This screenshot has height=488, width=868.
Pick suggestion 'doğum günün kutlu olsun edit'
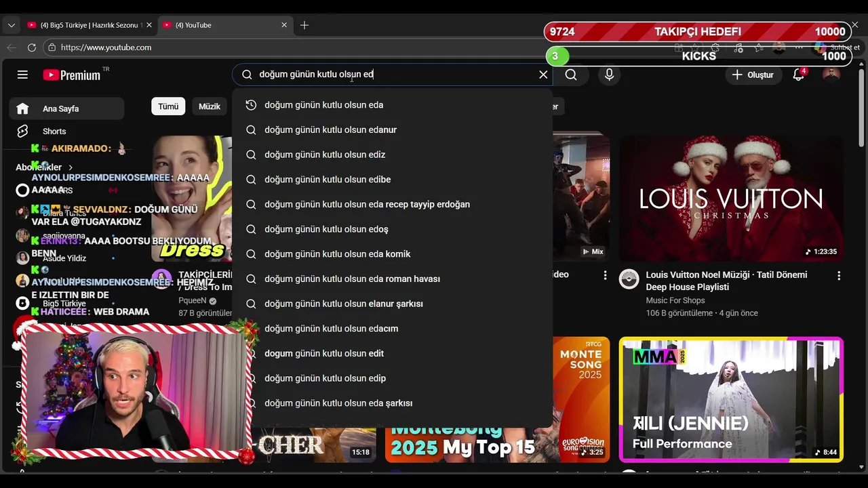(x=393, y=353)
